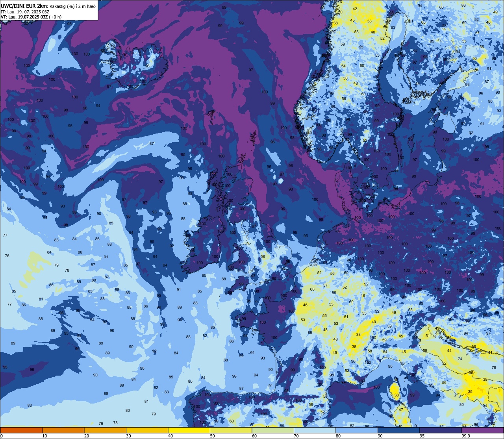The image size is (504, 439).
Task: Click the 50–60 pale yellow legend swatch
Action: [231, 430]
